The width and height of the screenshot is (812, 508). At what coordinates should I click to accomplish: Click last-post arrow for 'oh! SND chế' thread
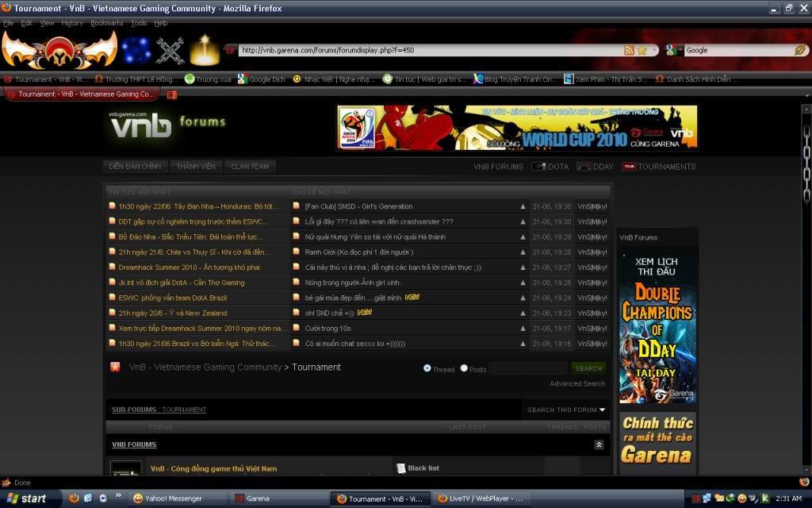point(523,313)
